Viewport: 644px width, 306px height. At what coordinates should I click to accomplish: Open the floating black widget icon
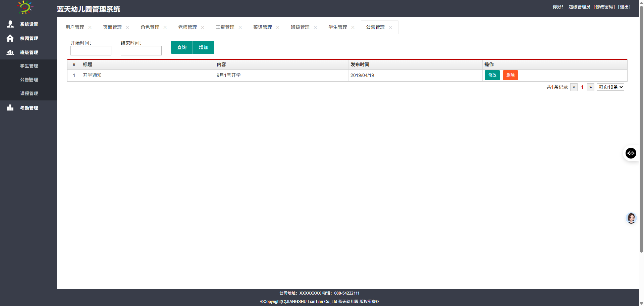(x=631, y=153)
